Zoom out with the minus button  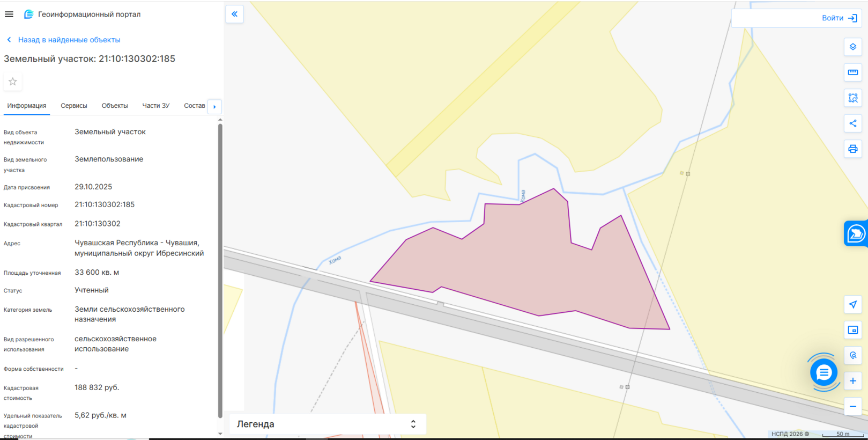tap(852, 406)
